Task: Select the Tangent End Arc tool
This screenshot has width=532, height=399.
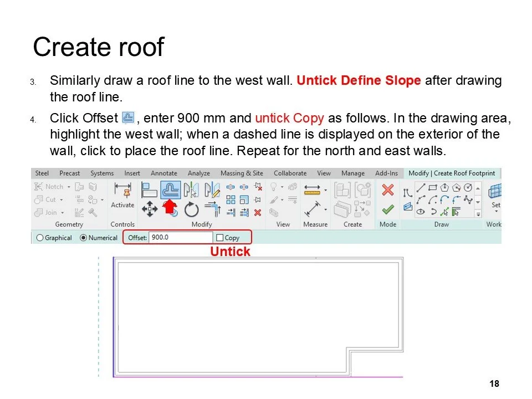Action: (444, 199)
